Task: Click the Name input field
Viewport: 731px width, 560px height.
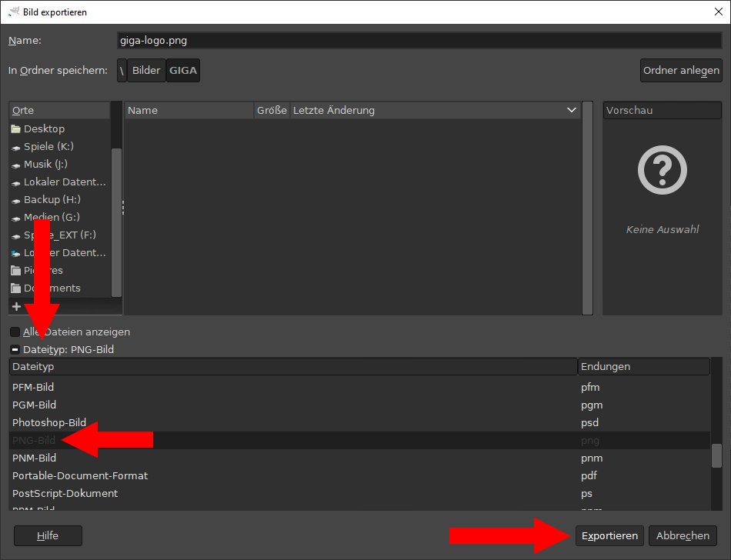Action: click(x=418, y=40)
